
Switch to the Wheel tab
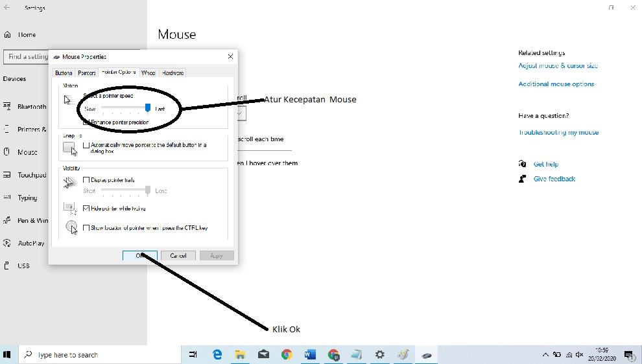pos(149,73)
